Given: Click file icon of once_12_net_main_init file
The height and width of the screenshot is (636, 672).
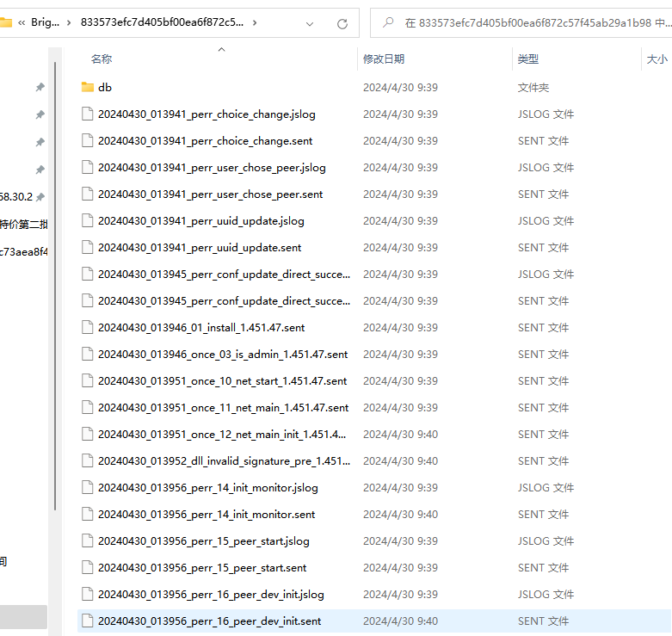Looking at the screenshot, I should point(88,434).
